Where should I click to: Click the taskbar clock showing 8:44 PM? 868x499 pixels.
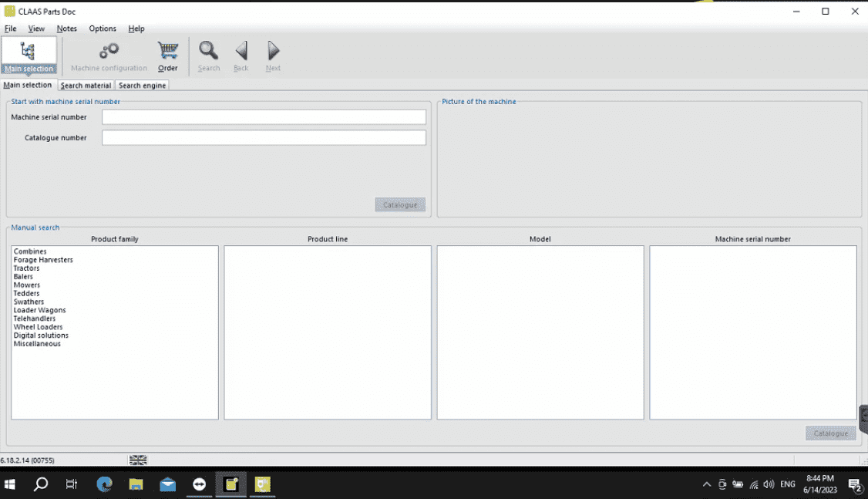pyautogui.click(x=820, y=484)
